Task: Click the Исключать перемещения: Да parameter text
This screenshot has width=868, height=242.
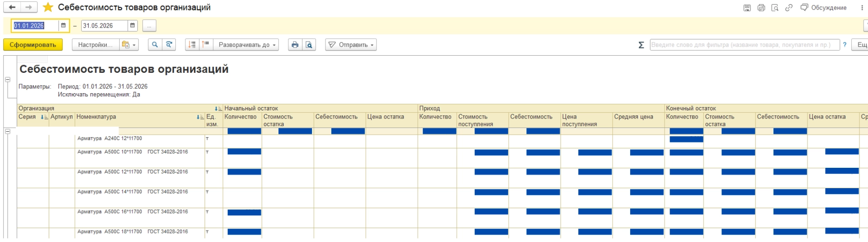Action: click(x=99, y=95)
